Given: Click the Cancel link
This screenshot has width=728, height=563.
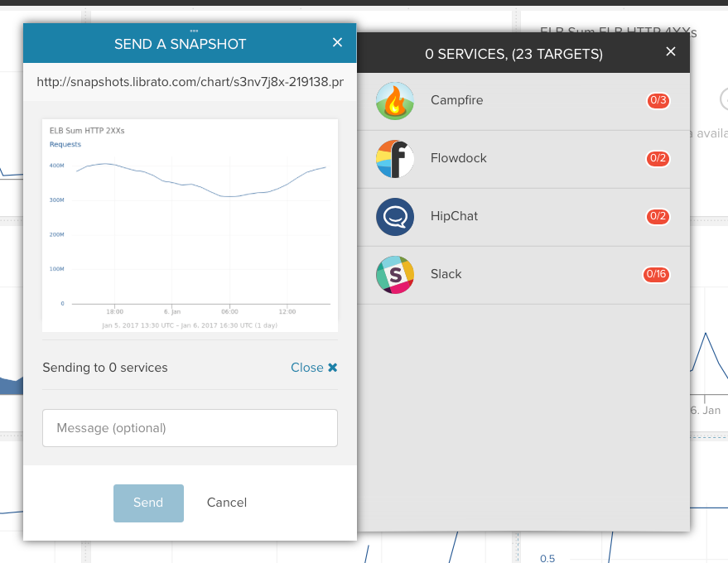Looking at the screenshot, I should tap(227, 503).
